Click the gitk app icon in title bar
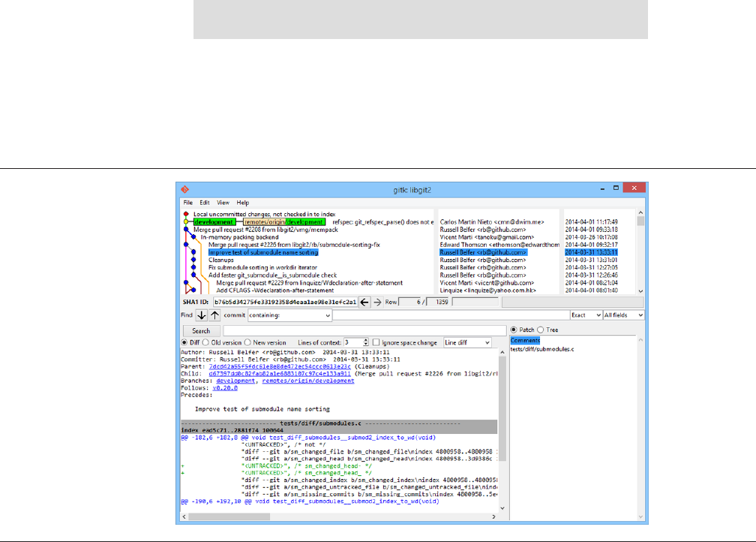This screenshot has height=542, width=756. point(184,189)
